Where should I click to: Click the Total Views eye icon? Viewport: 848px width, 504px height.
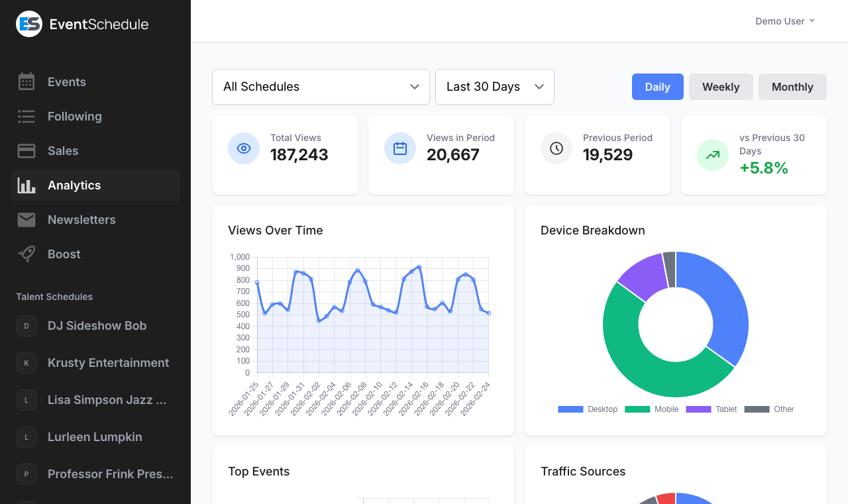(243, 148)
